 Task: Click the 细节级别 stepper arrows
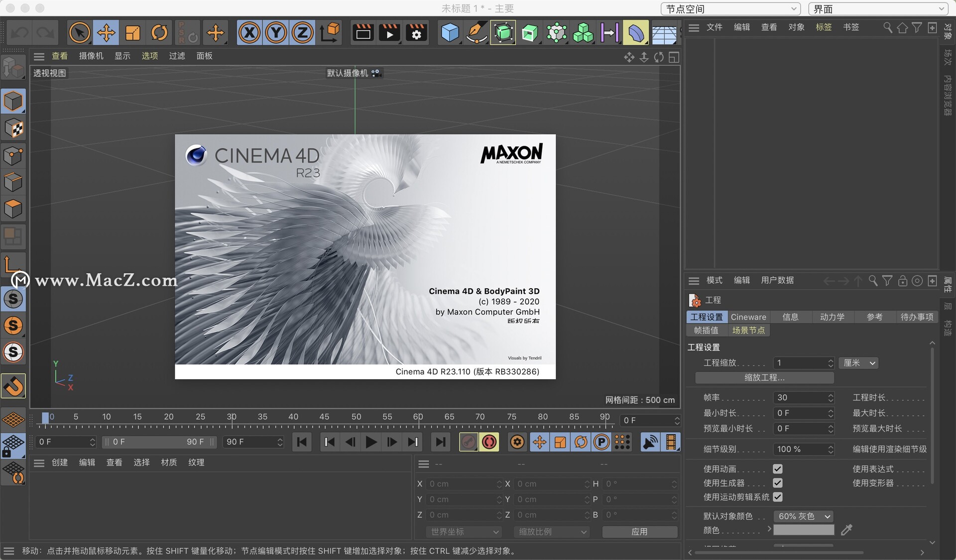(x=831, y=449)
